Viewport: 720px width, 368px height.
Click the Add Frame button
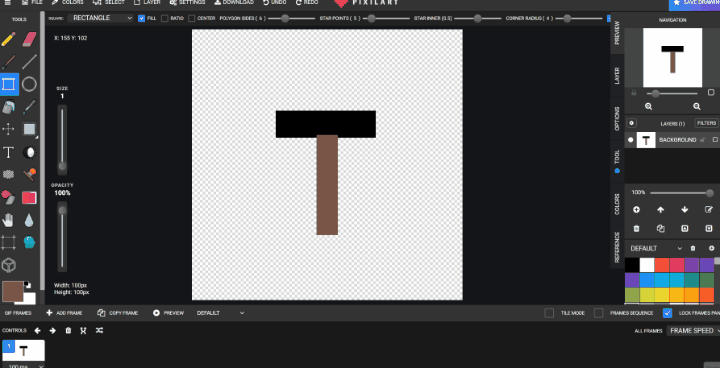tap(64, 313)
